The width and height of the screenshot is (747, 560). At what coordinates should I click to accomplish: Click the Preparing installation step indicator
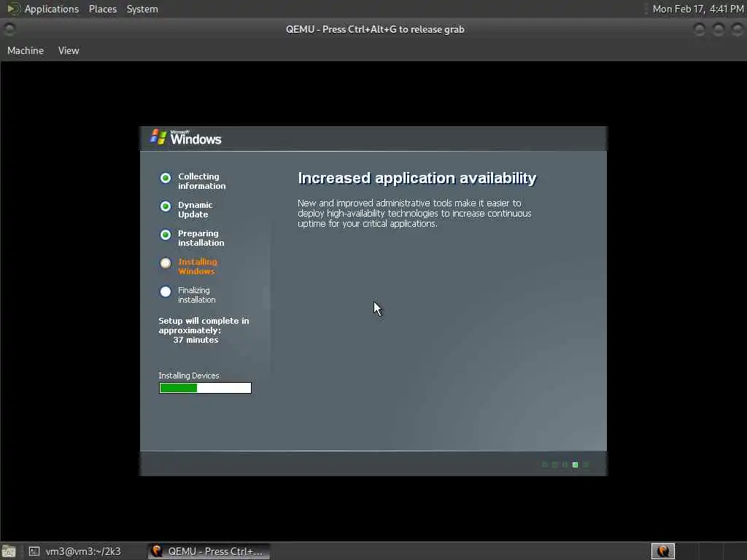pos(166,235)
